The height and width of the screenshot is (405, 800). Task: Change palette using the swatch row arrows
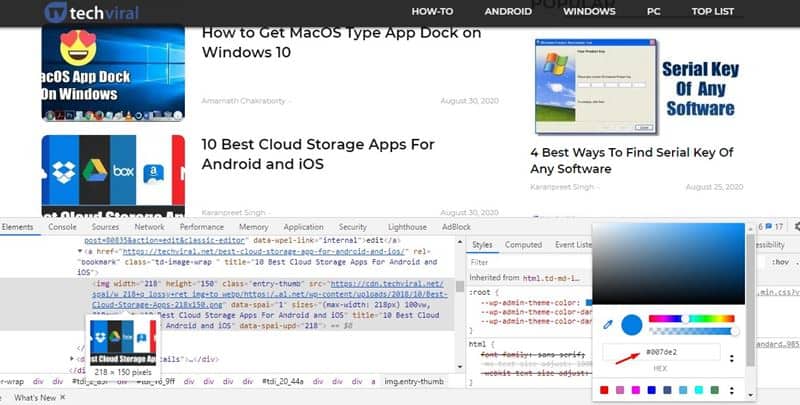(732, 390)
